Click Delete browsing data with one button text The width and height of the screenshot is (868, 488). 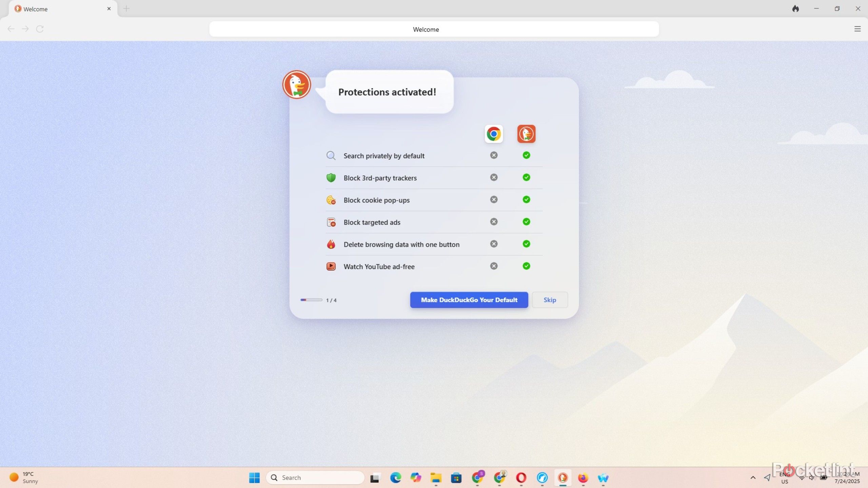point(401,245)
